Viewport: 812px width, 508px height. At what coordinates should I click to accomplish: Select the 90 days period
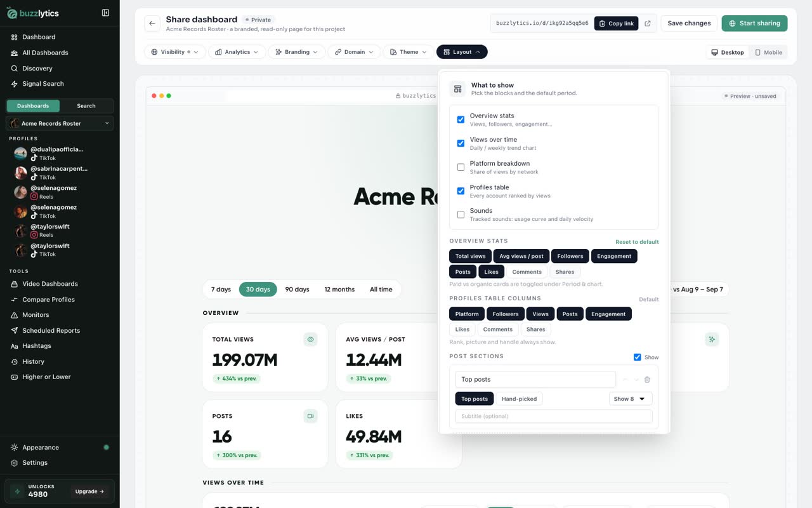point(297,290)
